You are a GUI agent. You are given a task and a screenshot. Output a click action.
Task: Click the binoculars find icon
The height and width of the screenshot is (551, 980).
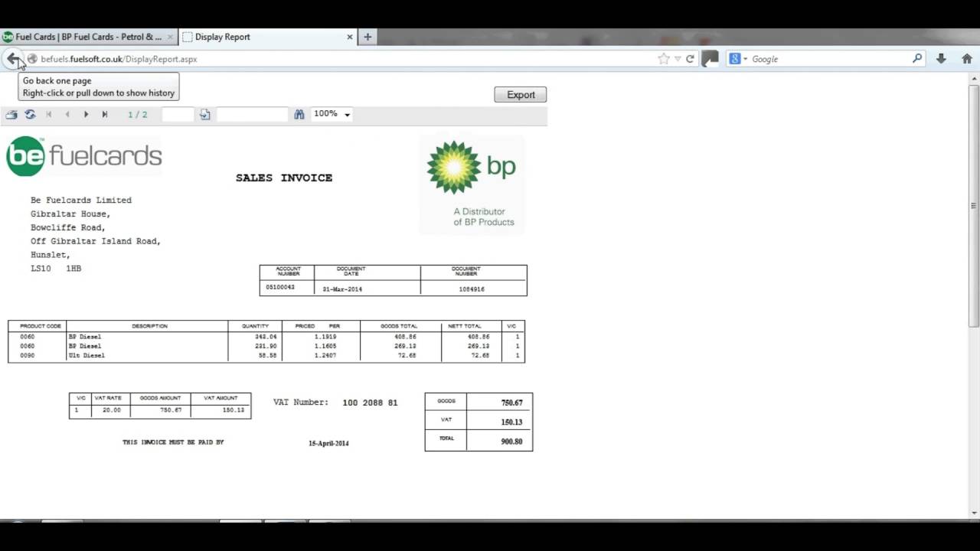299,114
